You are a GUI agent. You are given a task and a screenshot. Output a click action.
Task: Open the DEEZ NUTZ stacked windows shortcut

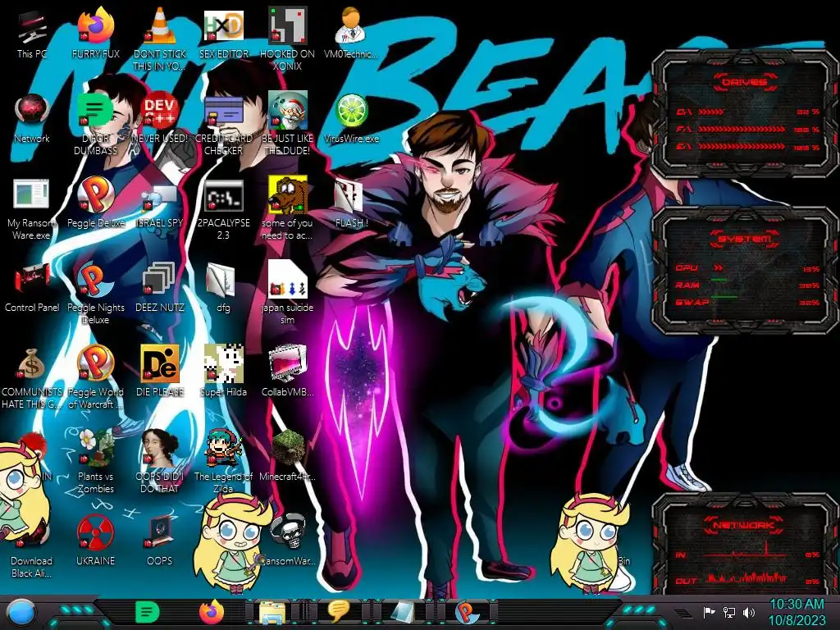(160, 288)
